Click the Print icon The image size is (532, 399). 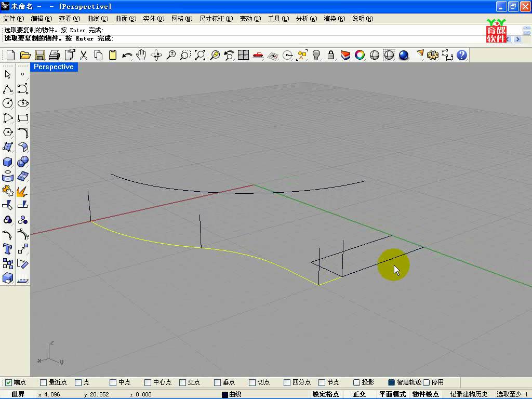[54, 55]
